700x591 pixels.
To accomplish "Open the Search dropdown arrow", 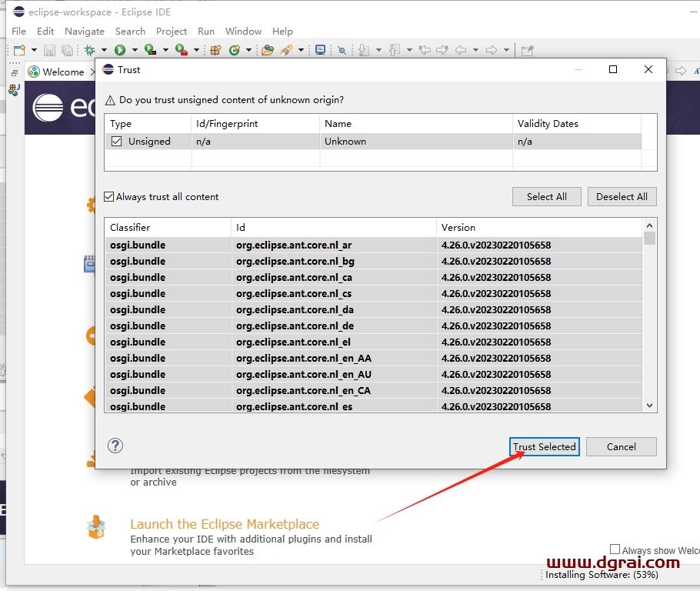I will tap(301, 50).
